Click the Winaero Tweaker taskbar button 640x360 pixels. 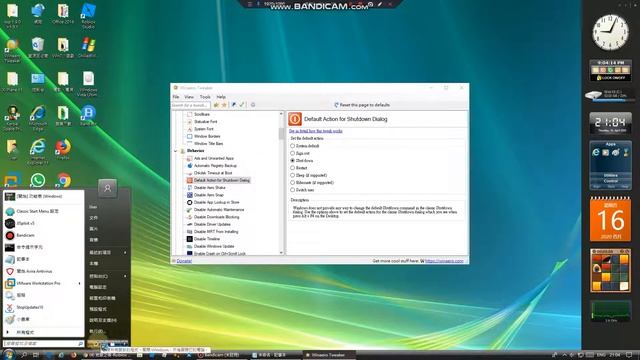click(x=329, y=355)
